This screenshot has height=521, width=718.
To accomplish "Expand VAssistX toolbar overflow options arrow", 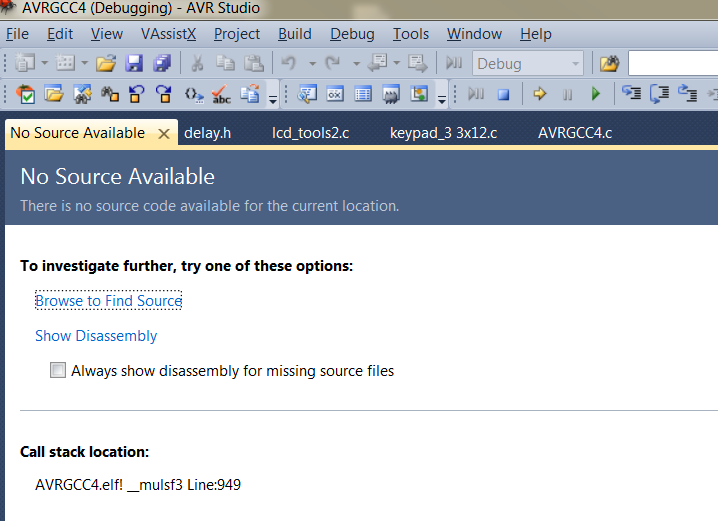I will (273, 99).
